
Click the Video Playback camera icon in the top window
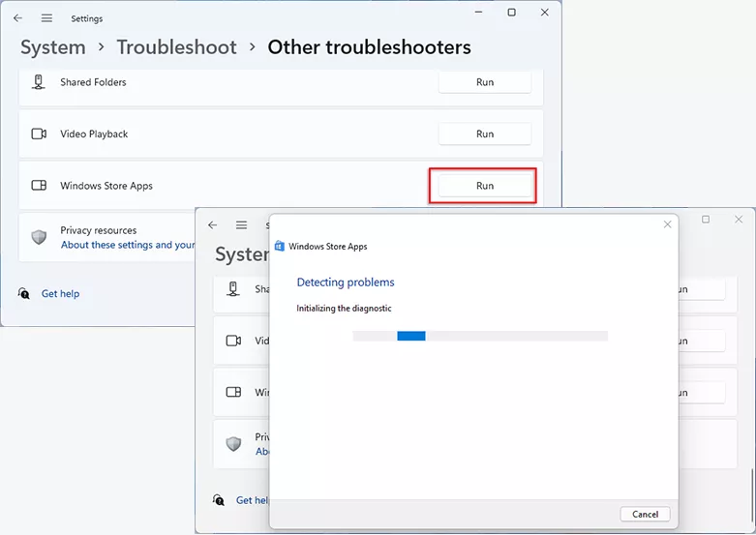39,134
